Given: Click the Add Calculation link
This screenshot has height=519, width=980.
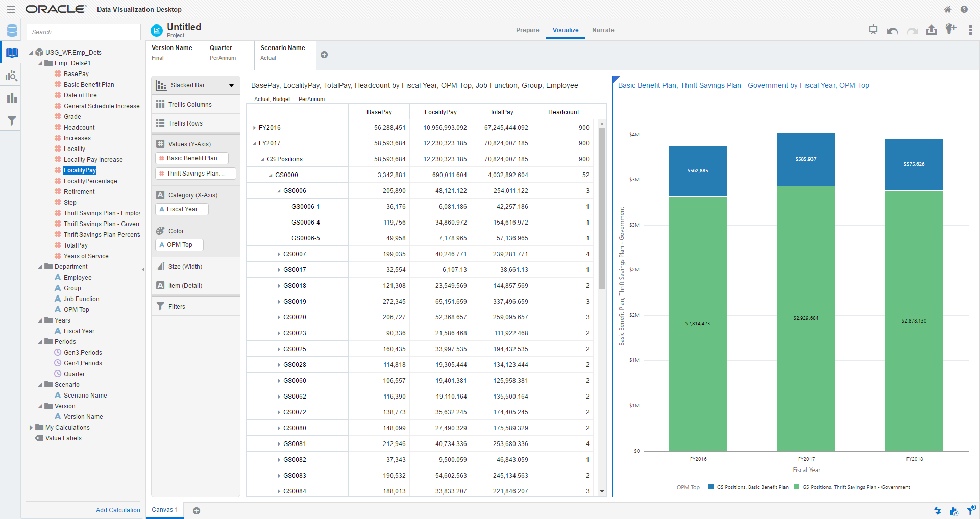Looking at the screenshot, I should [118, 510].
